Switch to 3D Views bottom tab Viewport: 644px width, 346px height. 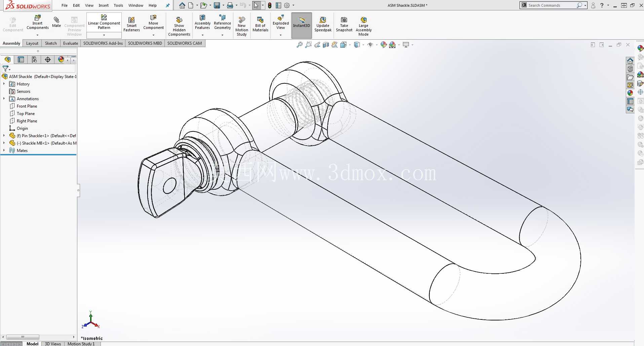[x=53, y=344]
